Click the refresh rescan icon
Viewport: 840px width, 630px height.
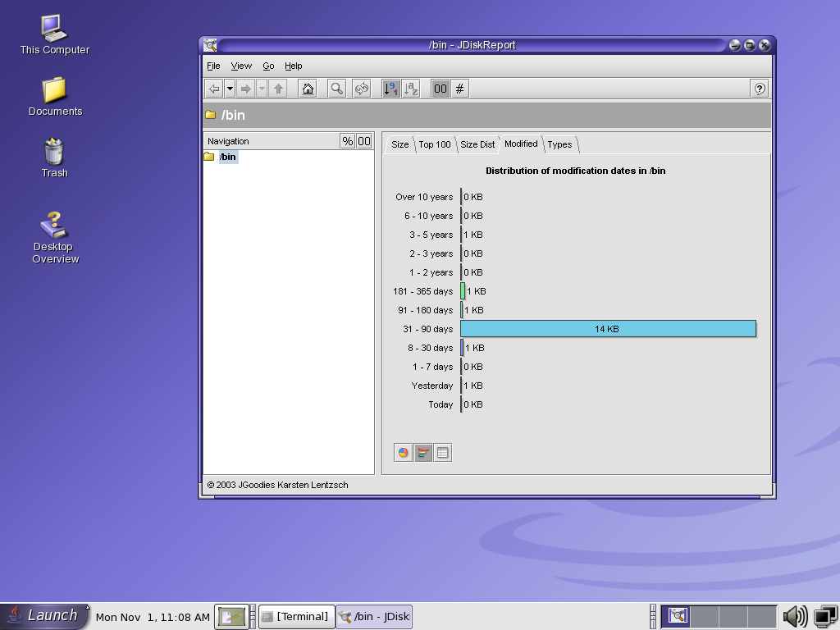click(362, 89)
